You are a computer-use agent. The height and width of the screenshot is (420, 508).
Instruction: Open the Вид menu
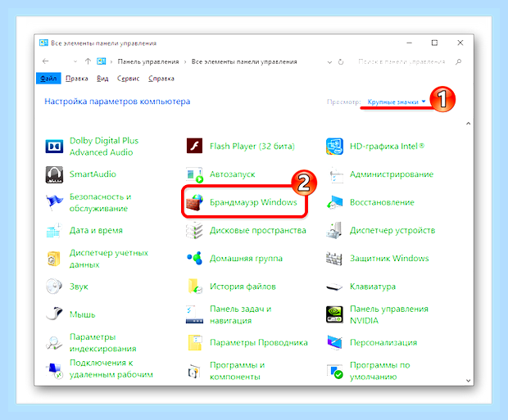(x=102, y=79)
